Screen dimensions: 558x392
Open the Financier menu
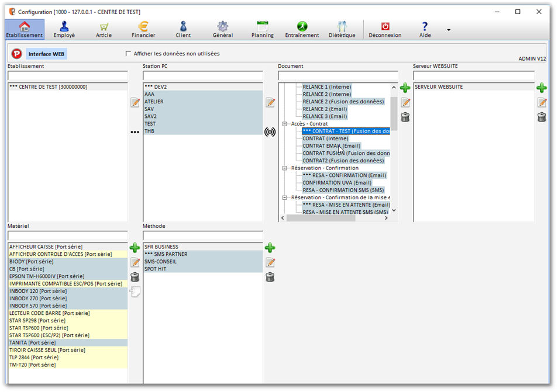click(143, 29)
